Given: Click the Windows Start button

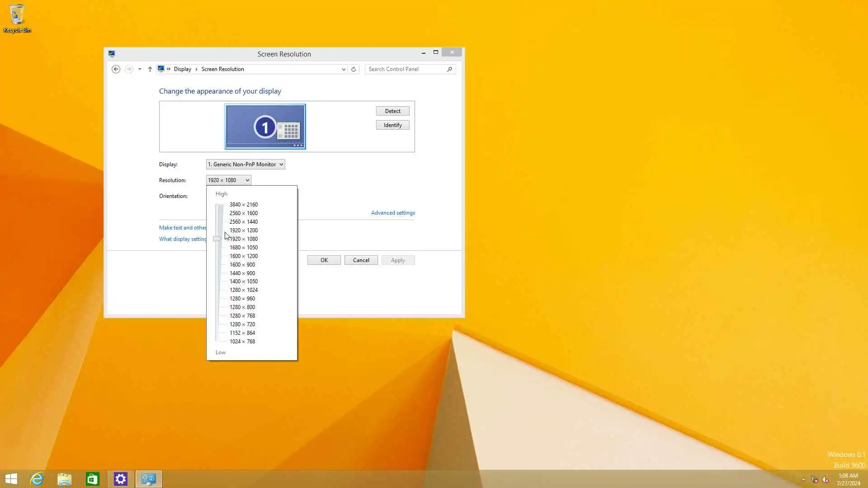Looking at the screenshot, I should [x=11, y=479].
